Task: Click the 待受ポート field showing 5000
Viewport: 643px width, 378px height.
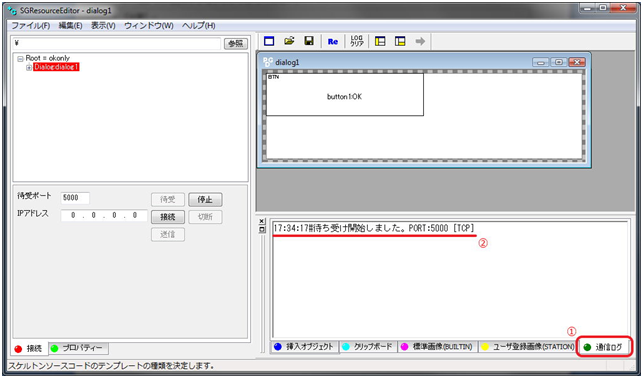Action: point(75,198)
